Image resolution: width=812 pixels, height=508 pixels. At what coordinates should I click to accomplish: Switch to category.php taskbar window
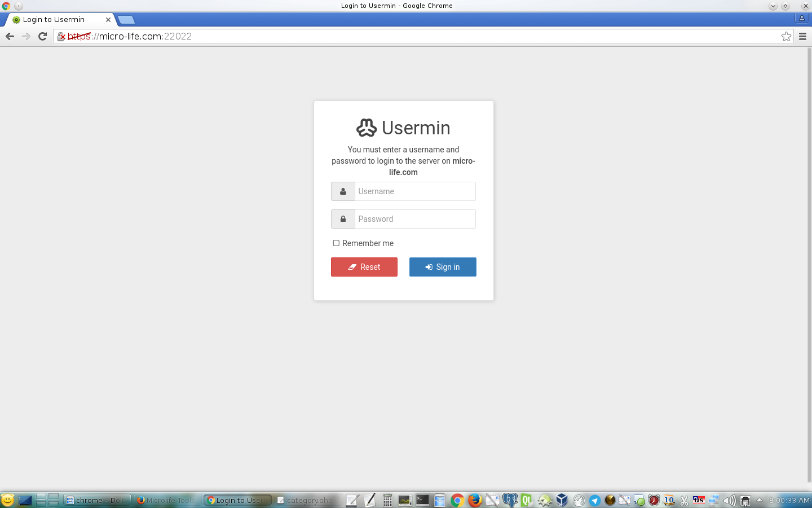click(x=308, y=500)
